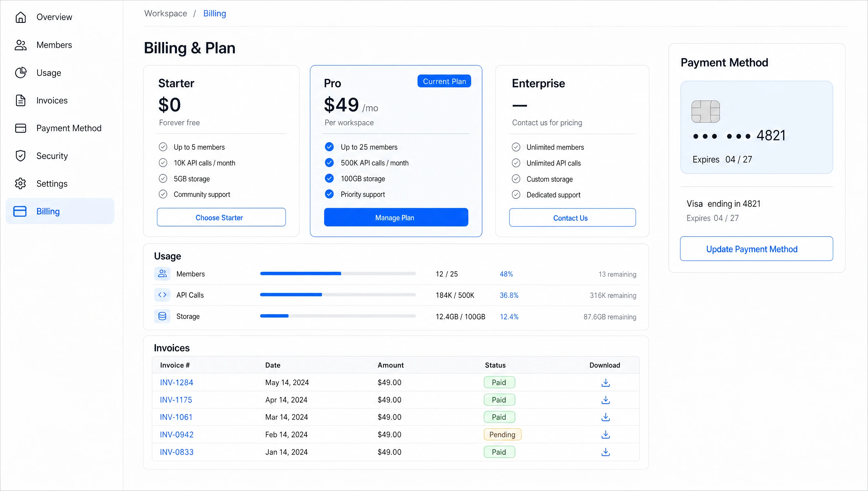Click the Settings gear icon

click(x=21, y=183)
